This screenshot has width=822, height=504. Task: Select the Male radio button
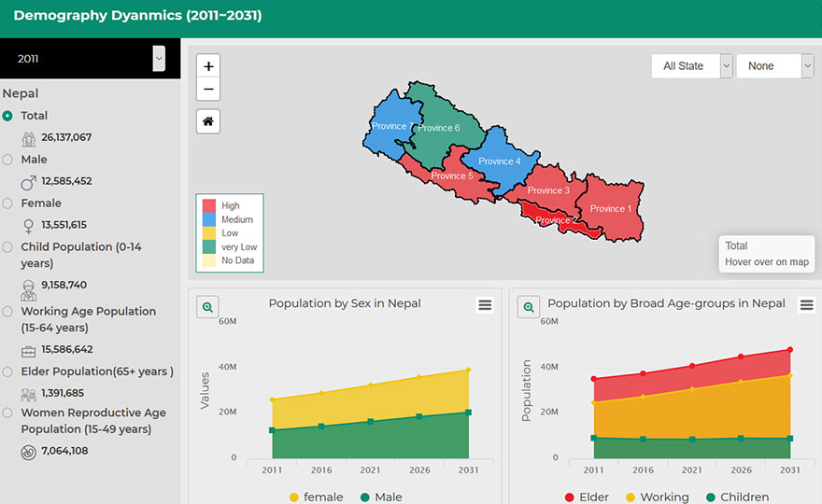point(7,160)
